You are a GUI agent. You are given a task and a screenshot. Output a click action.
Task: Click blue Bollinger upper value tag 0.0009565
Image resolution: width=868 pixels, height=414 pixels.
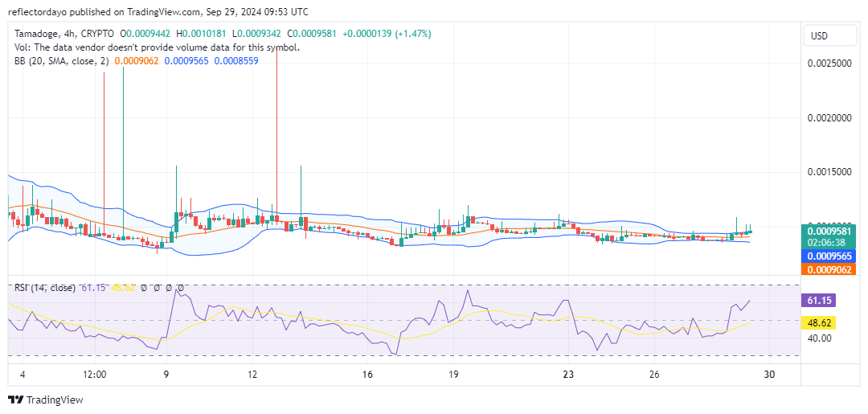829,256
